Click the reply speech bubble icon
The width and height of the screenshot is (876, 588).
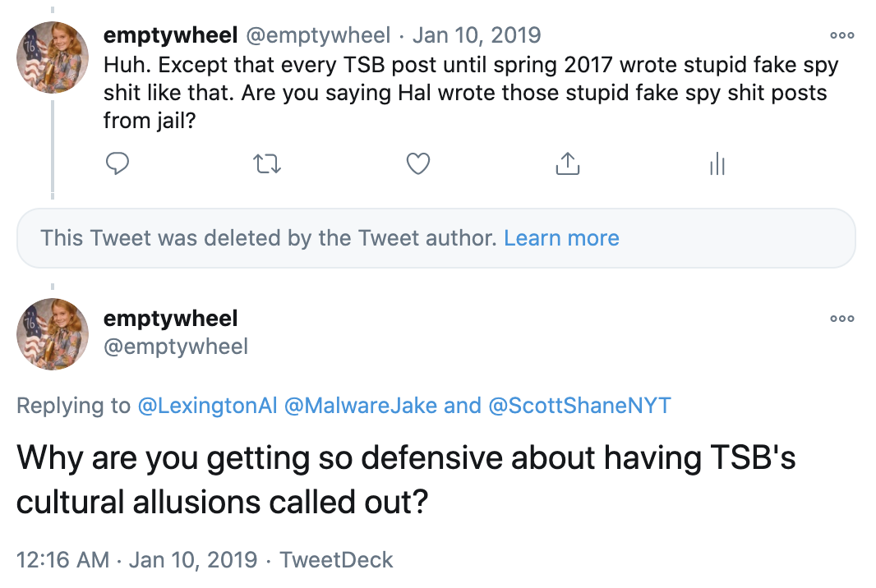coord(118,164)
